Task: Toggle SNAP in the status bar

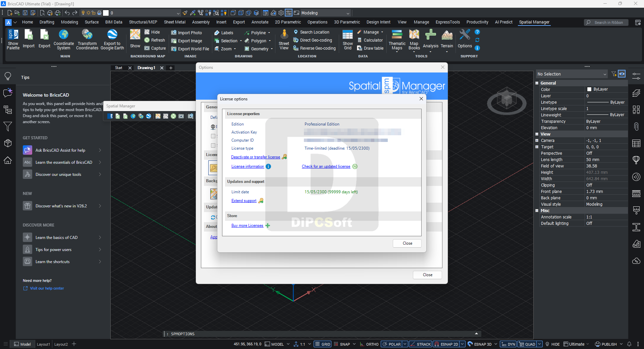Action: coord(342,344)
